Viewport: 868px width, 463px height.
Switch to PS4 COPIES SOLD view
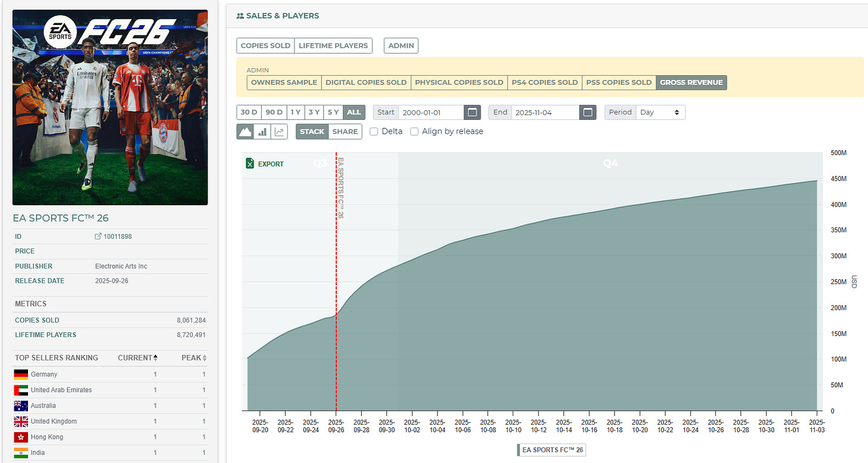[545, 82]
